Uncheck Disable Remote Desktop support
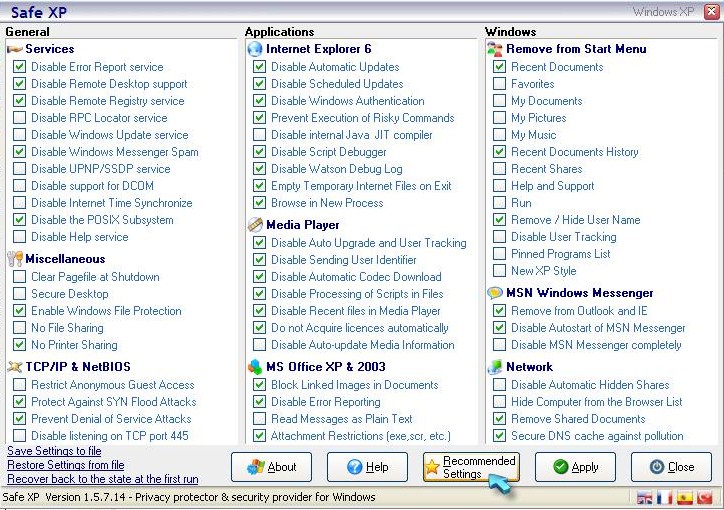Viewport: 724px width, 510px height. coord(19,84)
